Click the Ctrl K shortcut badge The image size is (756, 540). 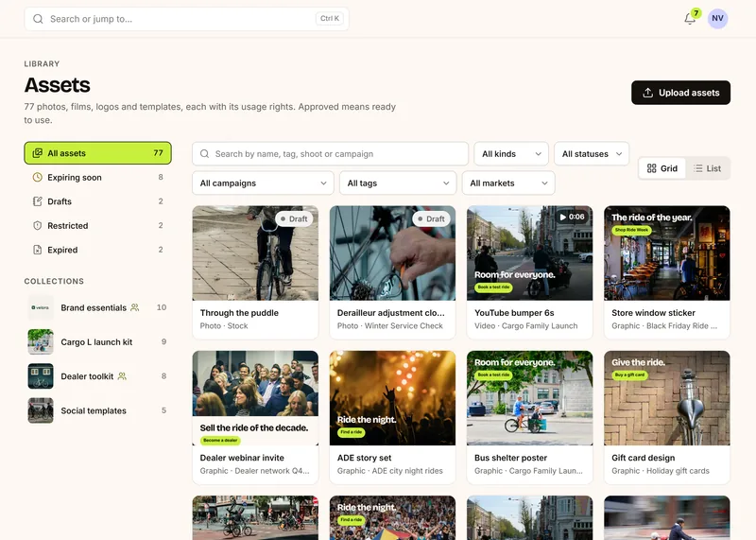330,18
